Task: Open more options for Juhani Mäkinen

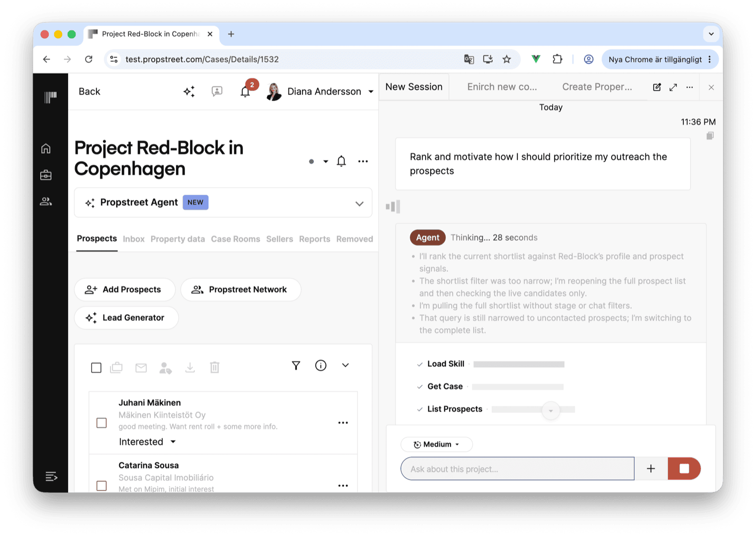Action: click(343, 423)
